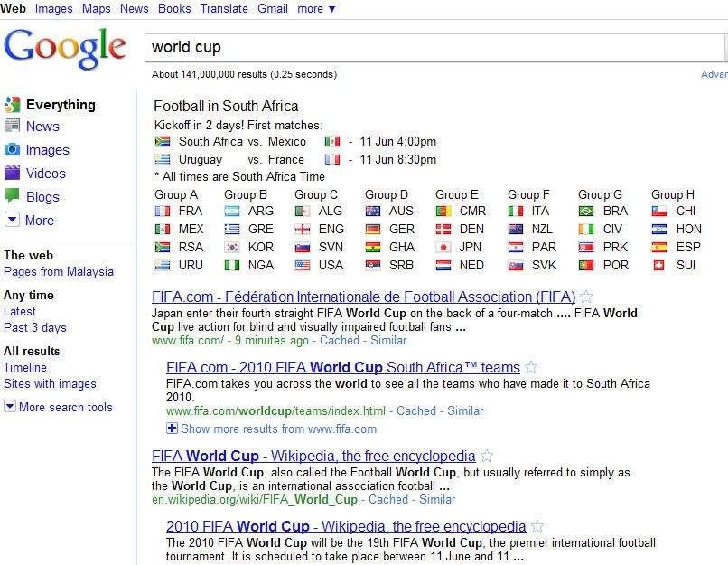Click the News icon in sidebar
The height and width of the screenshot is (565, 728).
12,126
